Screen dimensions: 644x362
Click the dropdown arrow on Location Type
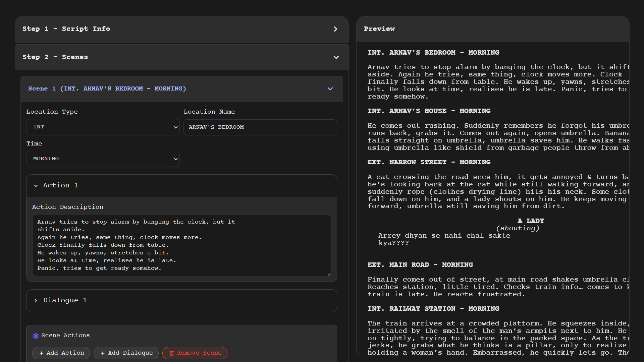176,127
